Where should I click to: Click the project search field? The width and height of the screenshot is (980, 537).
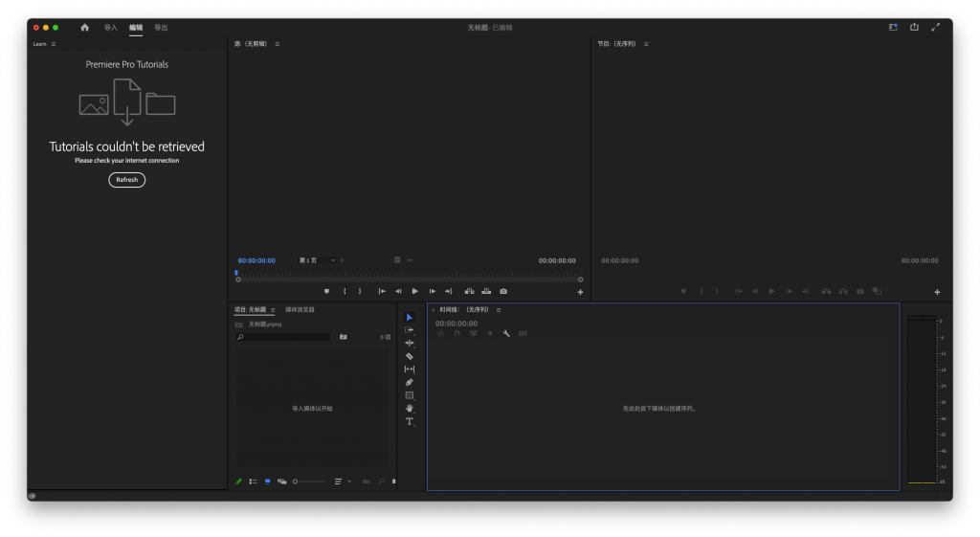click(283, 337)
